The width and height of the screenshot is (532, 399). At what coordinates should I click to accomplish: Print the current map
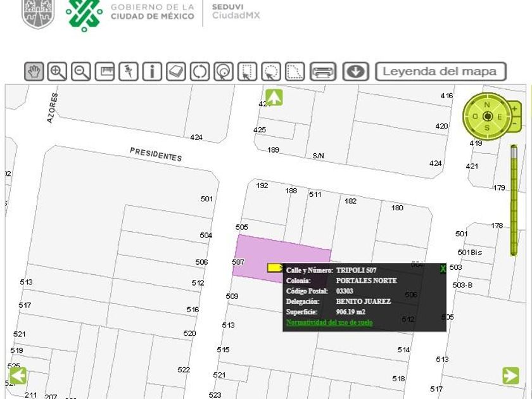click(x=323, y=72)
